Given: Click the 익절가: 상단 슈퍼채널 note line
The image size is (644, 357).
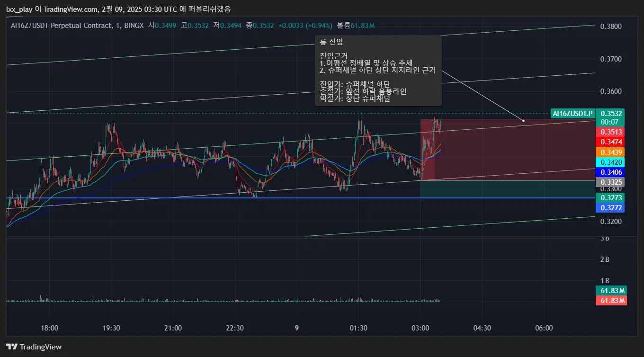Looking at the screenshot, I should 355,98.
